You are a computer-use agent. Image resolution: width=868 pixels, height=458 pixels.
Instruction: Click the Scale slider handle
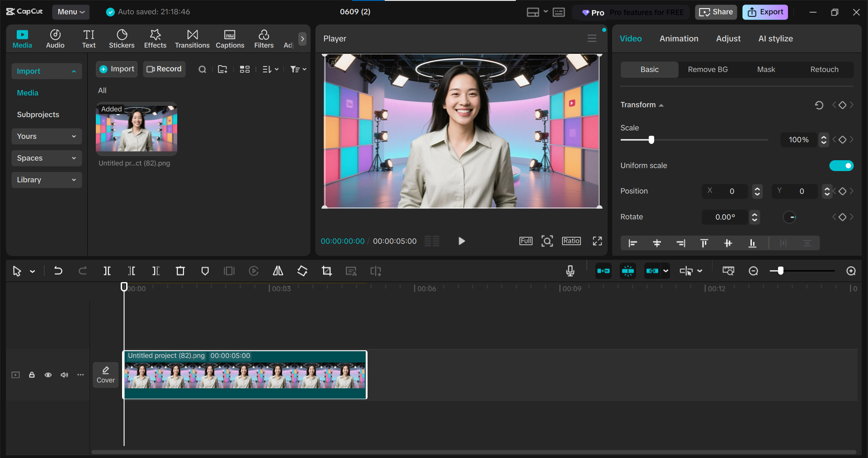point(651,140)
